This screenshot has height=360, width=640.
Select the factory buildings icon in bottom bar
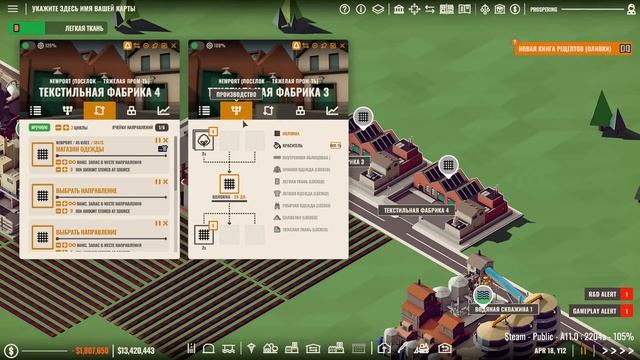coord(292,348)
